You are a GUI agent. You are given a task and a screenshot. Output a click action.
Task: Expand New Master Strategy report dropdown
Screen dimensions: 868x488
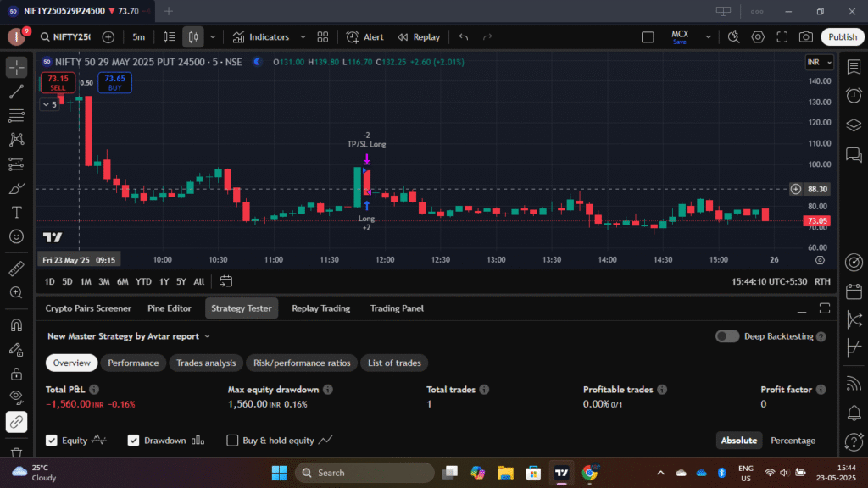[129, 336]
